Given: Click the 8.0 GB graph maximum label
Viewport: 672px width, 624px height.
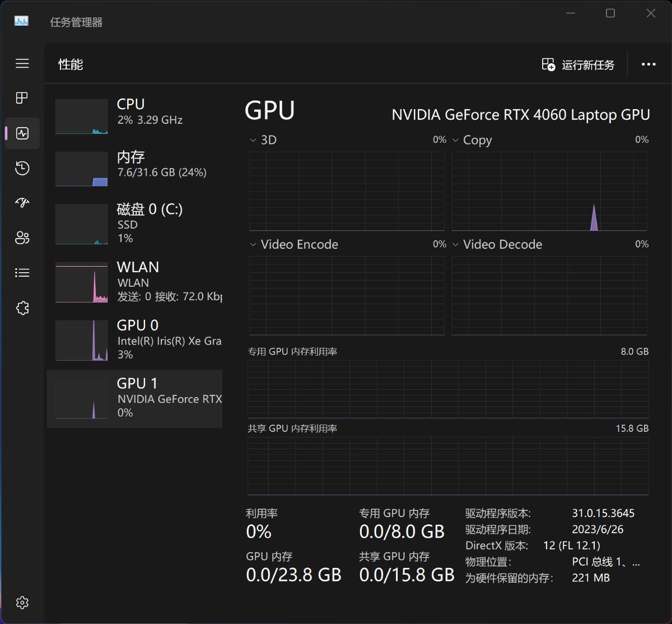Looking at the screenshot, I should [634, 352].
